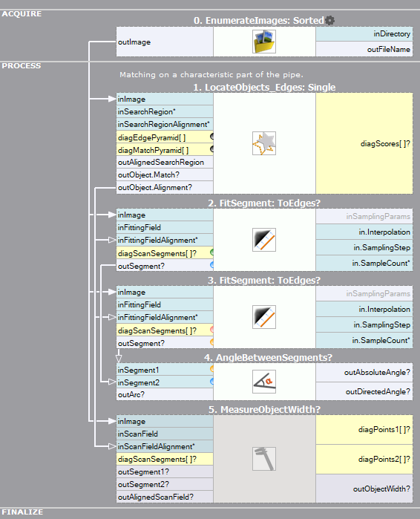
Task: Click the arrow connector above inSegment1
Action: 119,358
